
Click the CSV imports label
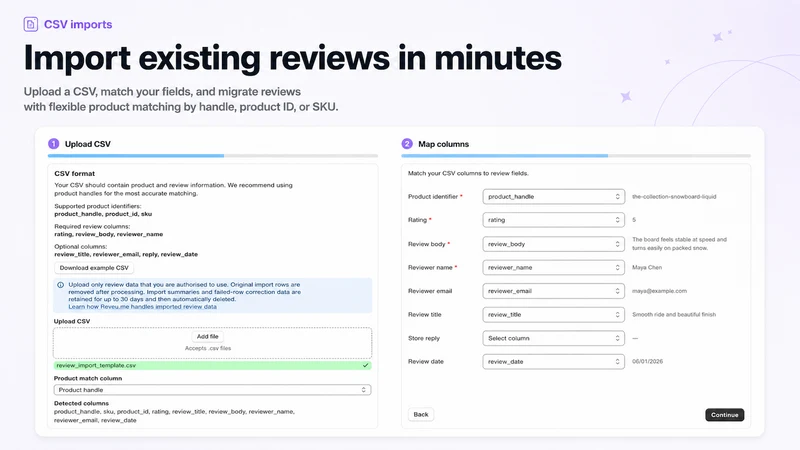click(78, 24)
